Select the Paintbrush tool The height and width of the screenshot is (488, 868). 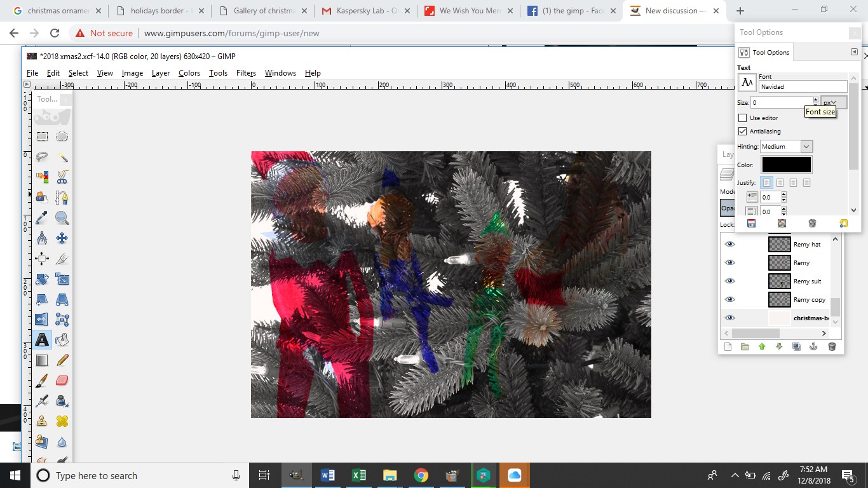point(42,381)
